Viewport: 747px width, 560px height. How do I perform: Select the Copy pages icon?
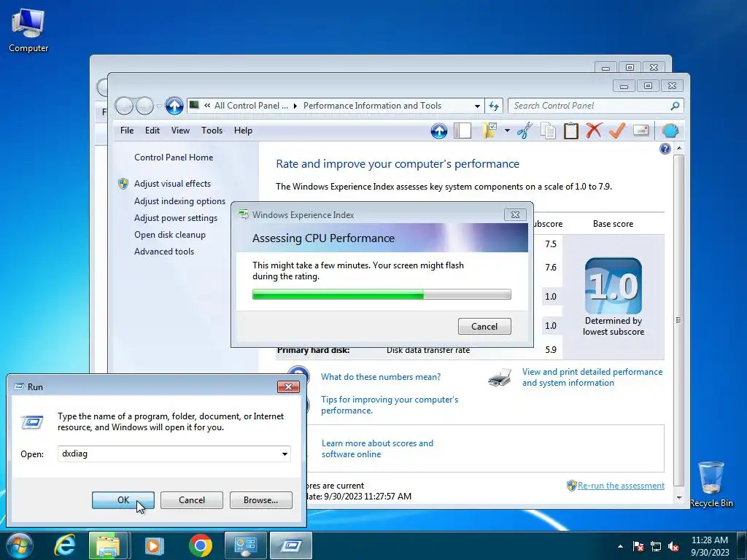click(548, 131)
